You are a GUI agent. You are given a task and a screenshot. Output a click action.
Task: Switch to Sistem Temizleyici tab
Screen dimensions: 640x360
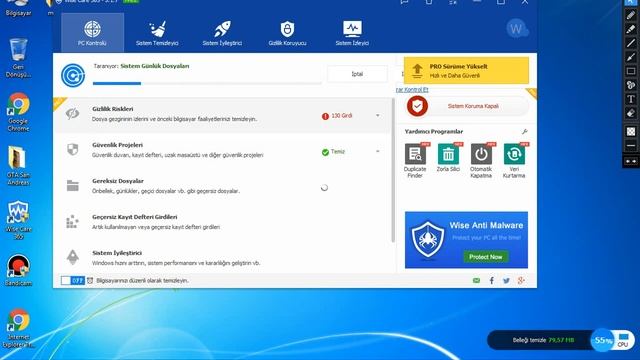click(x=157, y=33)
